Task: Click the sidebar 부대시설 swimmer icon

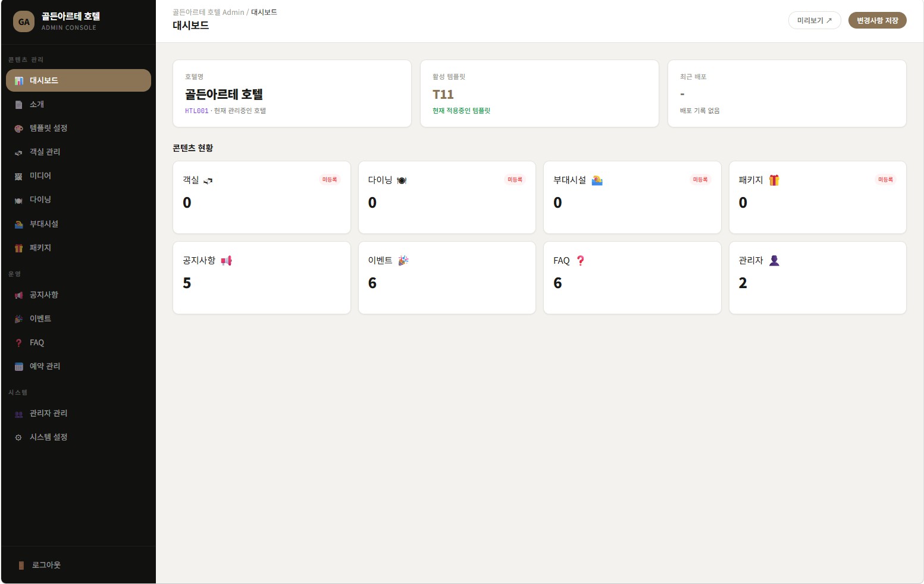Action: pyautogui.click(x=18, y=224)
